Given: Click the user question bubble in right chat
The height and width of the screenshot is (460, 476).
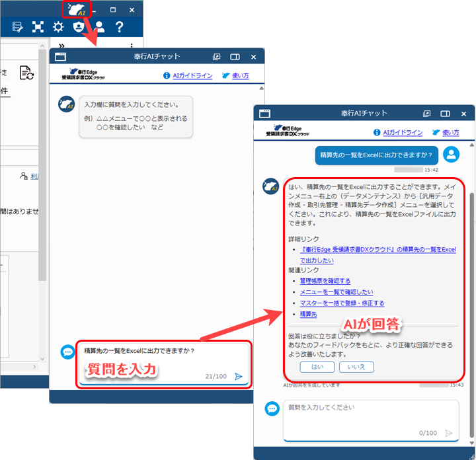Looking at the screenshot, I should coord(376,155).
